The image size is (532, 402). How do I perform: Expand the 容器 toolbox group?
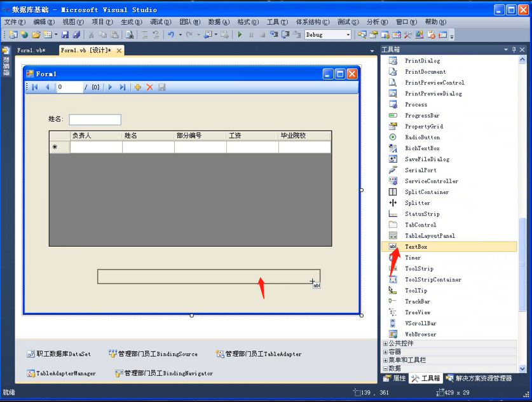(385, 352)
